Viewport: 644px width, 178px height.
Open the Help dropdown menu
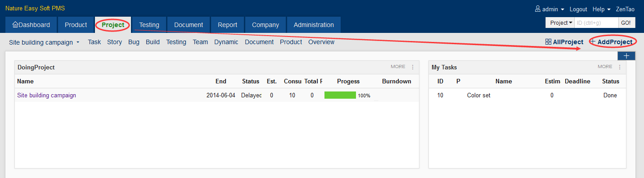[x=602, y=9]
